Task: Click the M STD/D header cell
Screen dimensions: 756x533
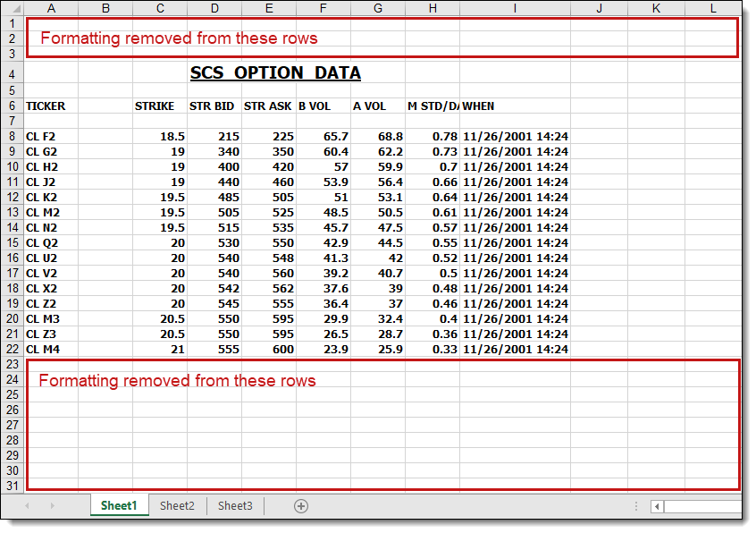Action: click(433, 106)
